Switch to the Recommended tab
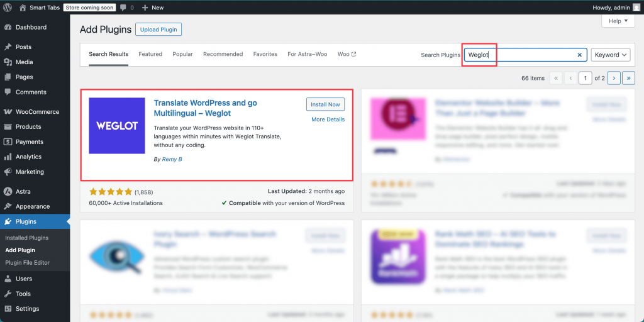 [x=223, y=54]
